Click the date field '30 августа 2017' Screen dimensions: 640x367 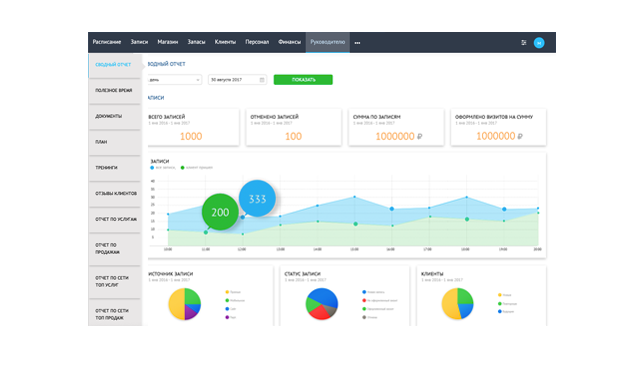point(237,80)
